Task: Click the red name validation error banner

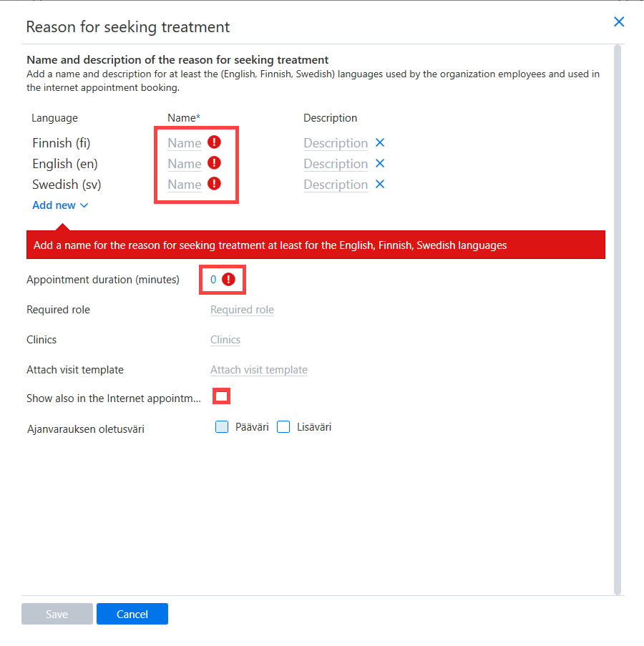Action: tap(316, 245)
